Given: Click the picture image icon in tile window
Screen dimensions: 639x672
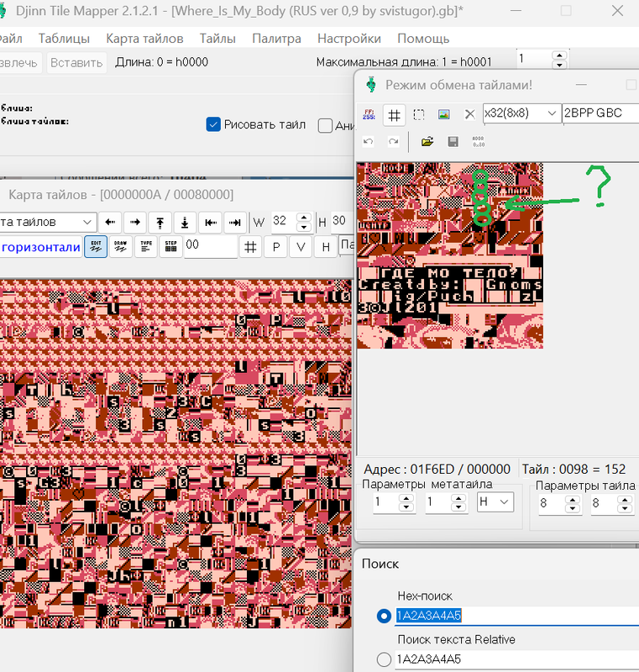Looking at the screenshot, I should click(444, 114).
